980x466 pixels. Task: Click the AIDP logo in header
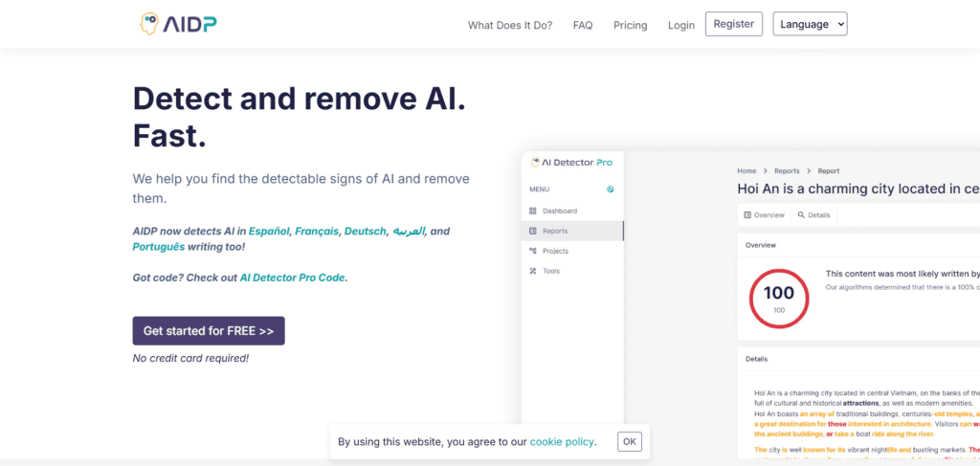[178, 24]
